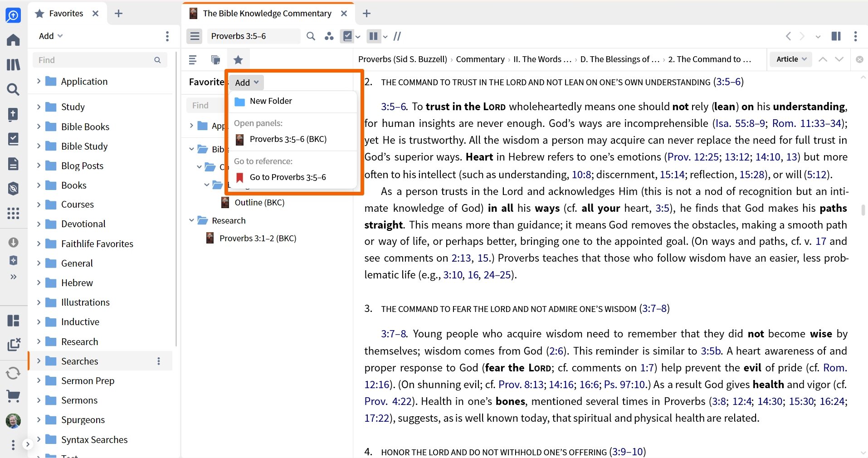Open the resource panel menu (hamburger)
This screenshot has width=868, height=458.
(x=195, y=36)
